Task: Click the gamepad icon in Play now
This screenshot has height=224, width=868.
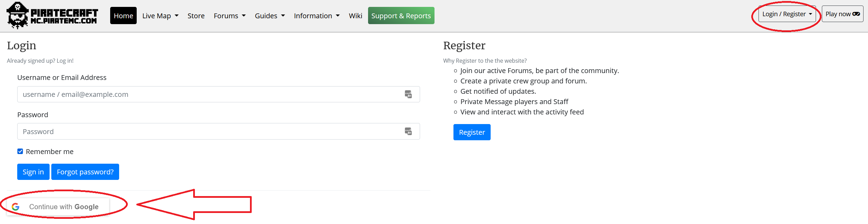Action: (856, 14)
